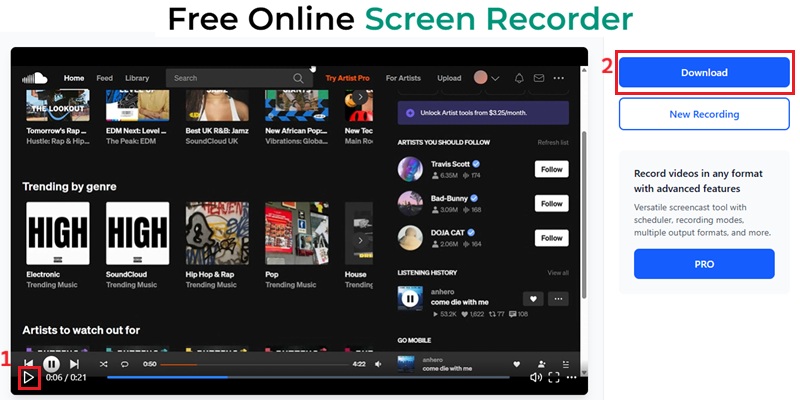This screenshot has height=400, width=800.
Task: Open Electronic trending music cover
Action: 58,233
